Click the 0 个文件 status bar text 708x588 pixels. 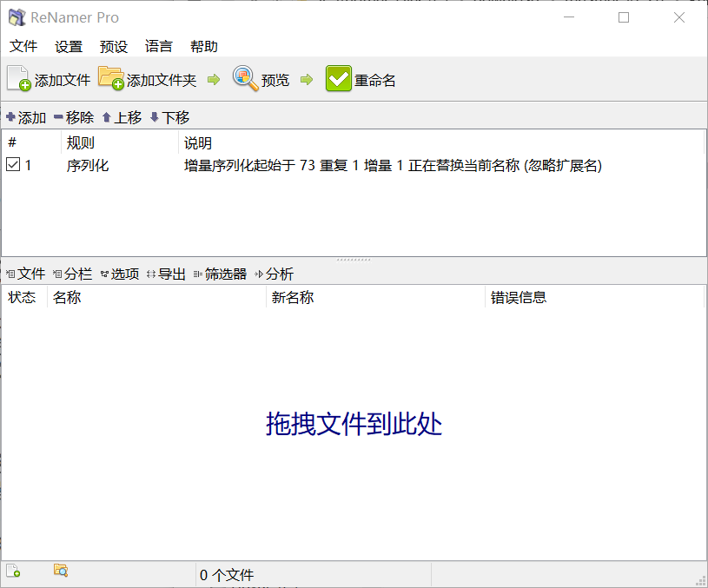(x=227, y=575)
